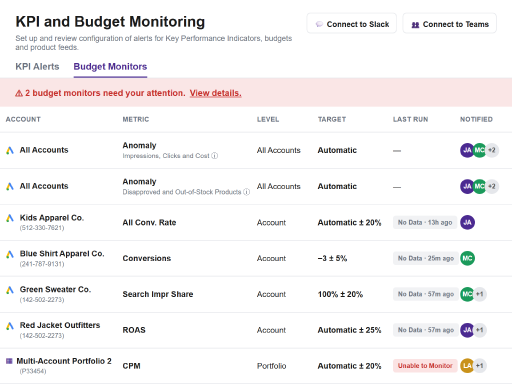
Task: Click the Google Ads icon beside Blue Shirt Apparel Co.
Action: click(x=10, y=254)
